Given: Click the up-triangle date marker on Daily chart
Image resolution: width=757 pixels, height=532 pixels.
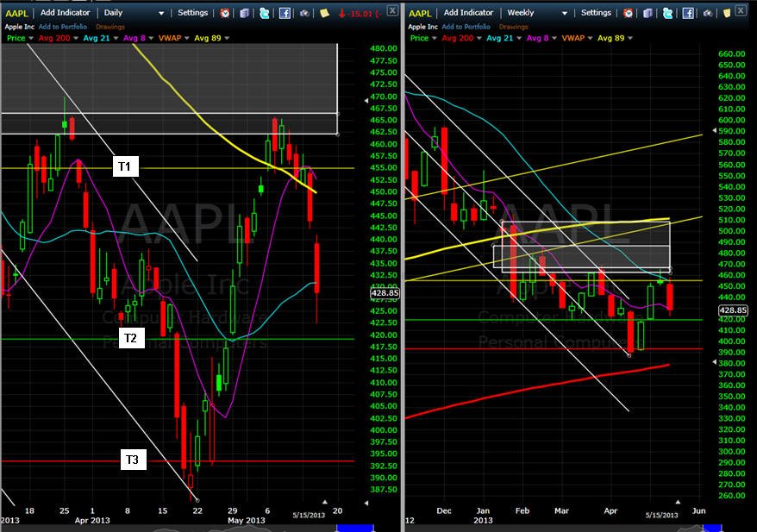Looking at the screenshot, I should 325,503.
